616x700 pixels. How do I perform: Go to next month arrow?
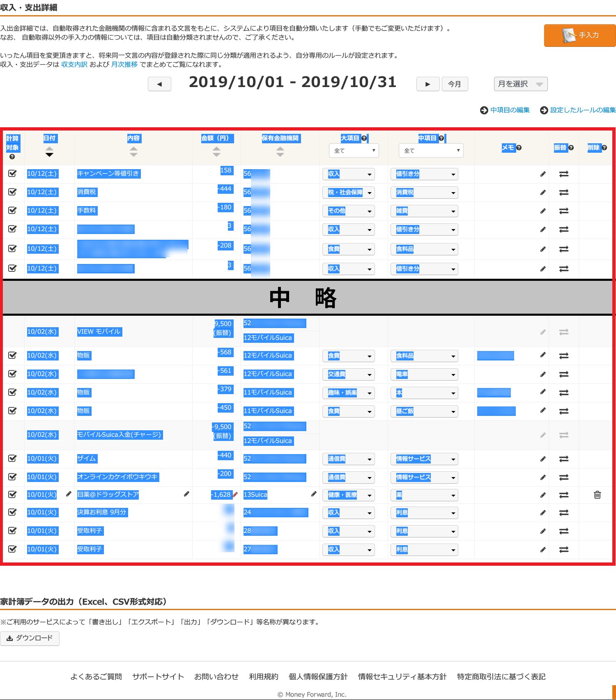(428, 84)
